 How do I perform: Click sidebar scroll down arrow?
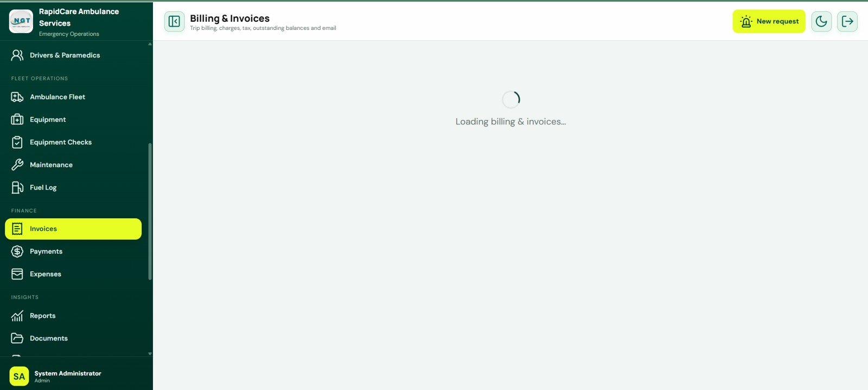pyautogui.click(x=150, y=354)
